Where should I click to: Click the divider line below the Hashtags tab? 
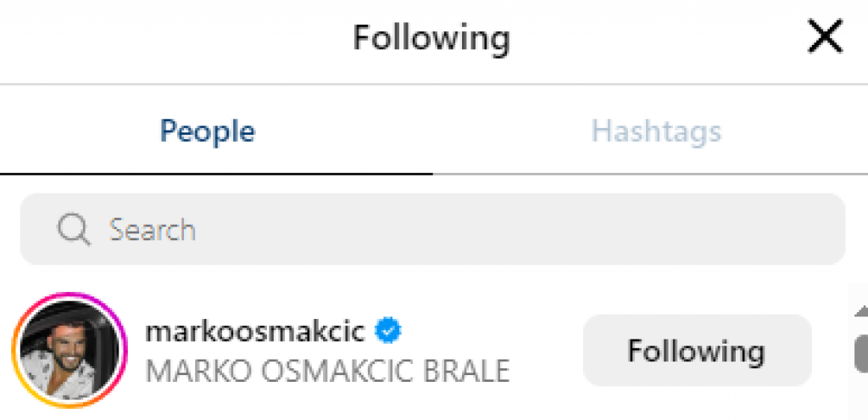click(x=650, y=174)
